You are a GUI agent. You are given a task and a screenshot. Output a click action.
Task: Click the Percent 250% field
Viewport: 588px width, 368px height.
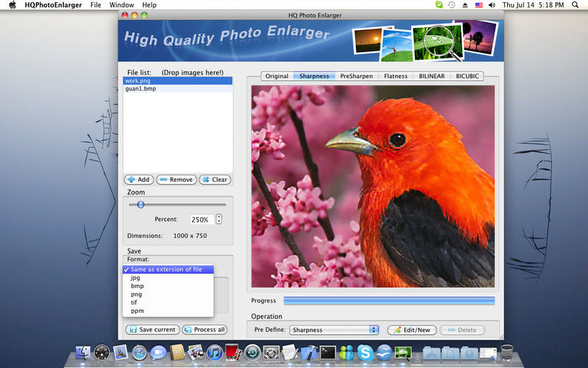(x=201, y=219)
